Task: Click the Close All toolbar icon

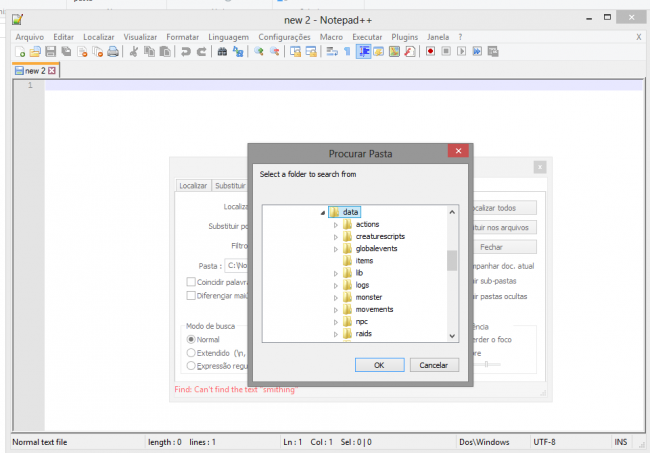Action: (x=97, y=51)
